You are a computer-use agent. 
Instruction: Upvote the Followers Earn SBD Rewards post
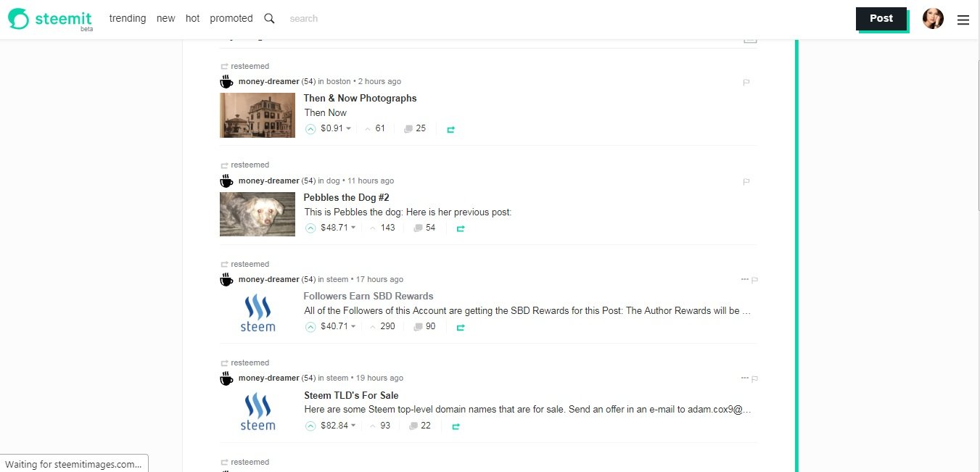(310, 327)
